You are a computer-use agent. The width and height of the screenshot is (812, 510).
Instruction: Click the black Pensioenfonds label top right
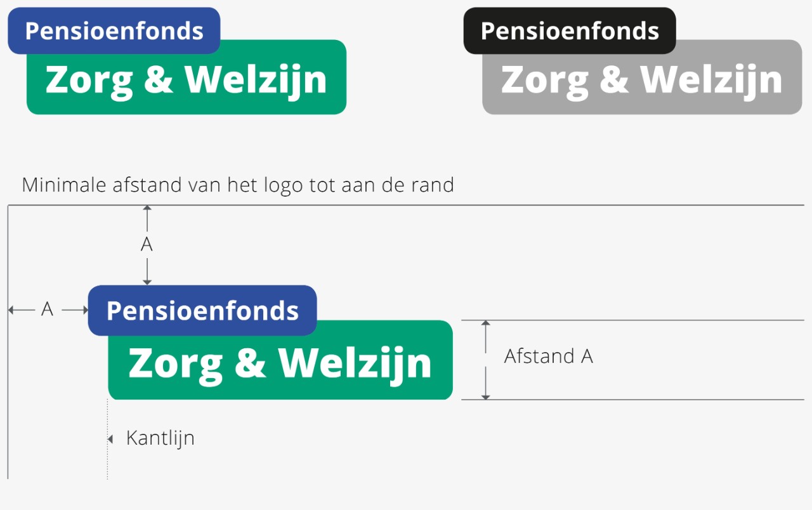point(570,30)
